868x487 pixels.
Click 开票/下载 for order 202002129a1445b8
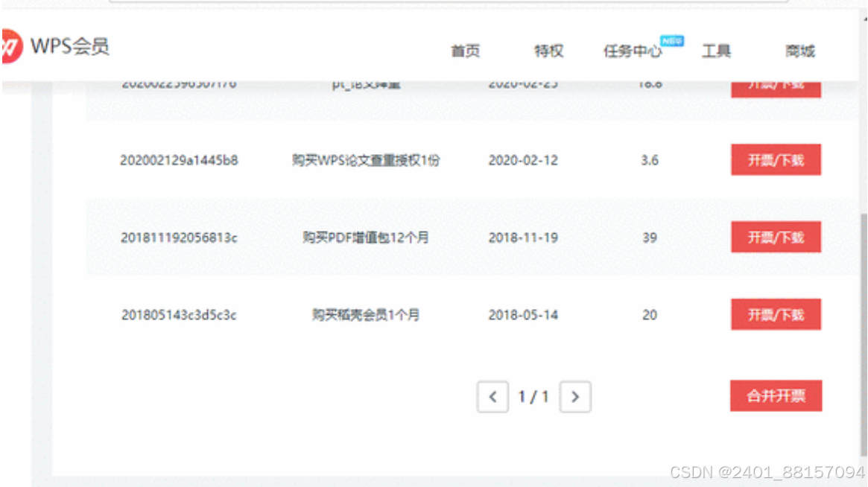[776, 160]
